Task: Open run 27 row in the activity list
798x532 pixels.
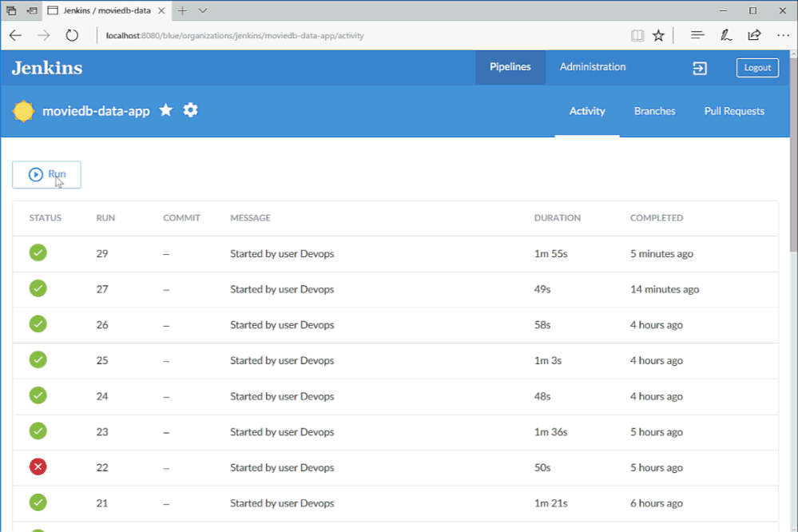Action: pyautogui.click(x=395, y=289)
